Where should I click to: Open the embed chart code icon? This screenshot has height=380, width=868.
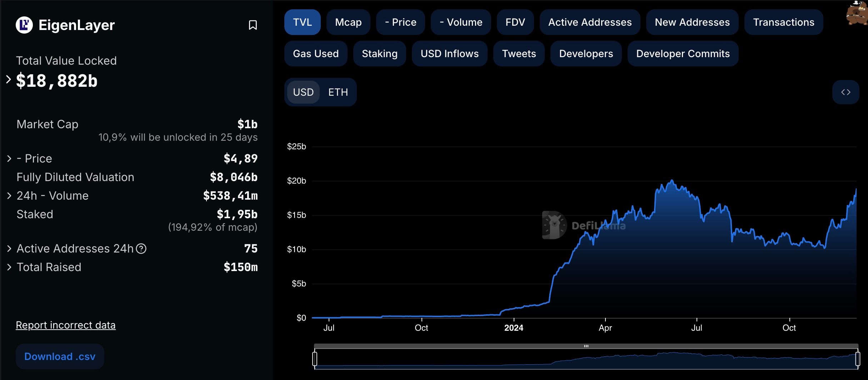click(845, 92)
